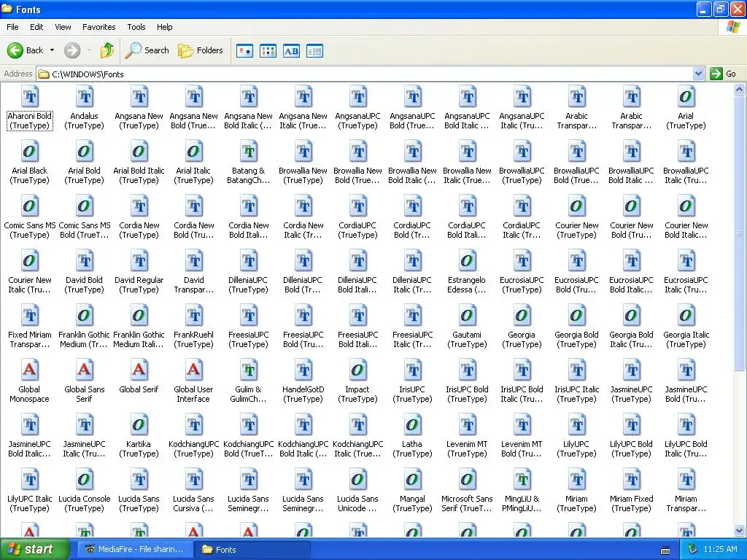Image resolution: width=747 pixels, height=560 pixels.
Task: Select the Lucida Console font icon
Action: [x=85, y=480]
